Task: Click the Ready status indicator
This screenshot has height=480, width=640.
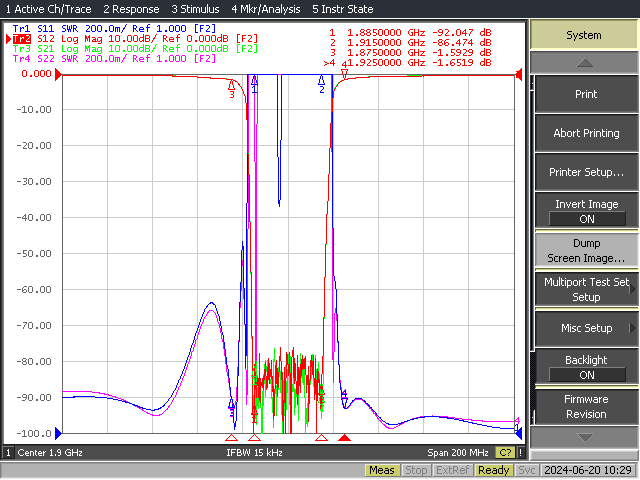Action: point(493,470)
